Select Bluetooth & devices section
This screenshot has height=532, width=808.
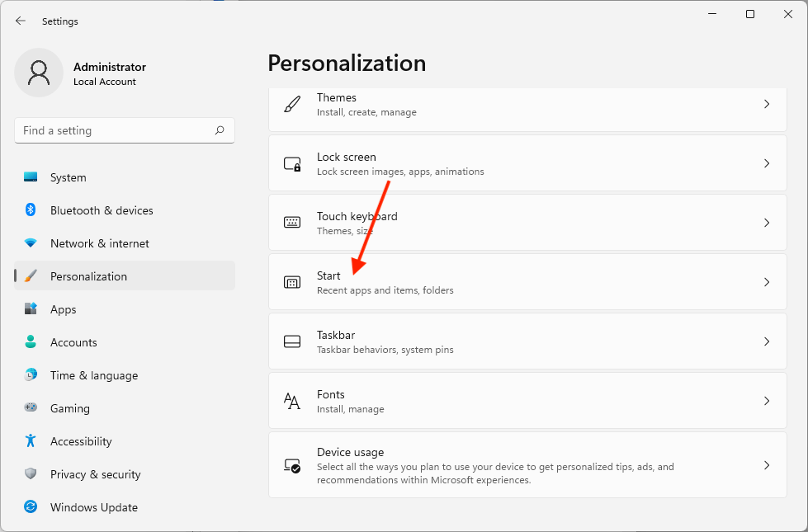click(x=125, y=210)
